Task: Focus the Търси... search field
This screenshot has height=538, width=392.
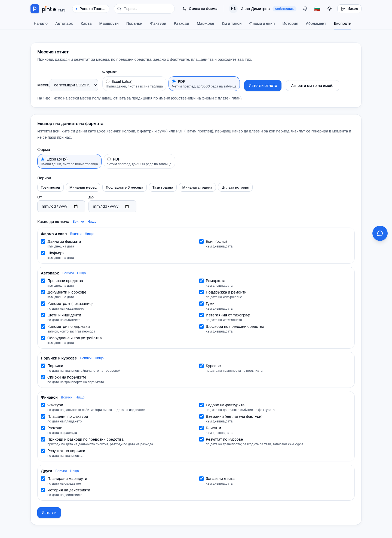Action: [144, 9]
